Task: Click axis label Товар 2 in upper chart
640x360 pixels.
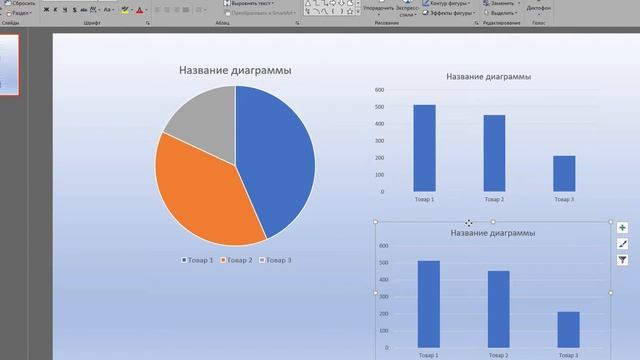Action: click(x=494, y=200)
